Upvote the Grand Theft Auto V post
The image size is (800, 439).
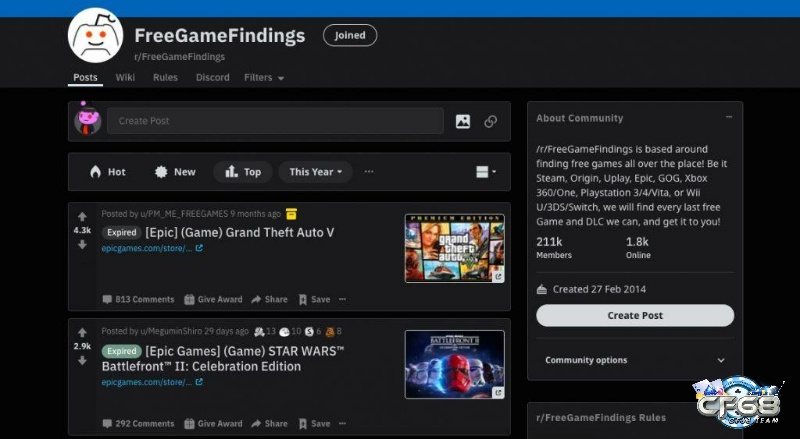point(82,216)
